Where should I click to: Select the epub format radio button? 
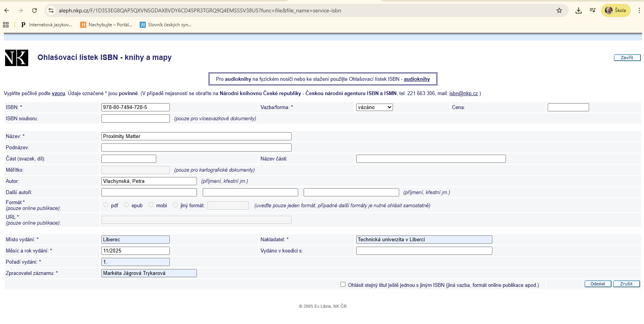(x=126, y=205)
